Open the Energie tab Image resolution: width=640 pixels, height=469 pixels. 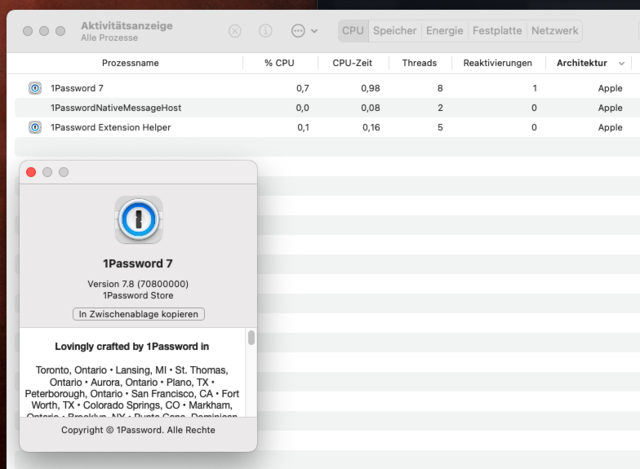click(444, 31)
